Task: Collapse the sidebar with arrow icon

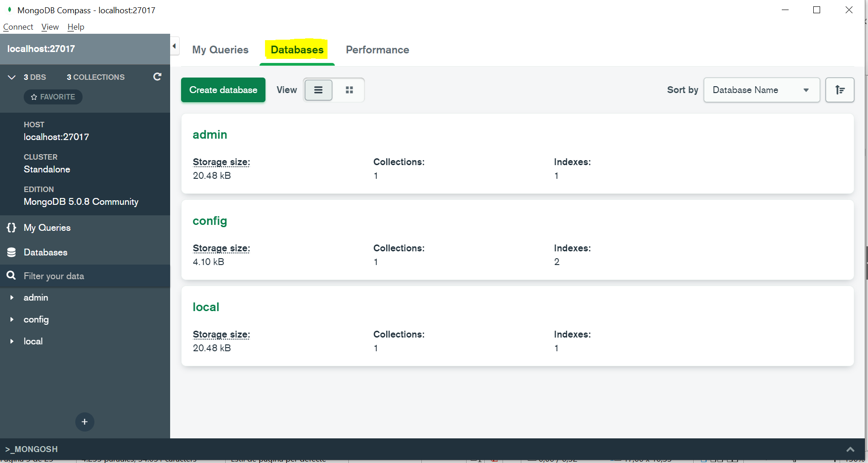Action: (x=174, y=46)
